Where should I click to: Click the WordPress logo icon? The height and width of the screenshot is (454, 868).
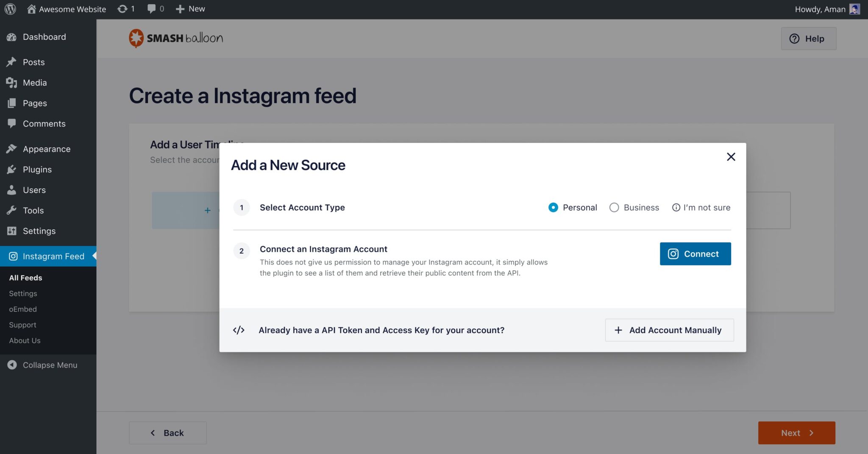pyautogui.click(x=10, y=9)
